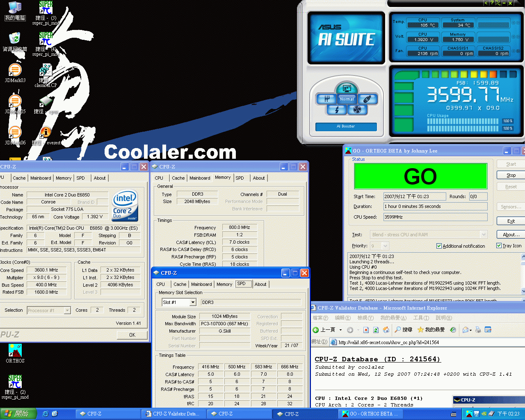Image resolution: width=525 pixels, height=420 pixels.
Task: Click the 上一頁 Back button in Internet Explorer
Action: [324, 330]
